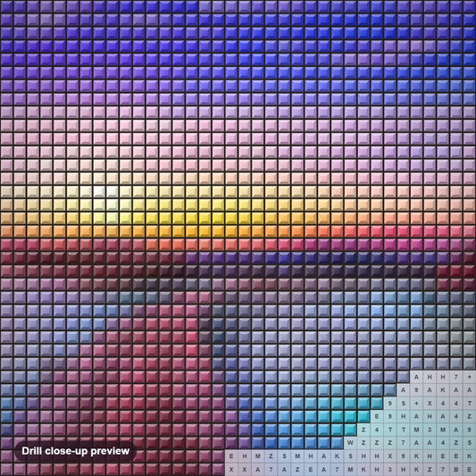Click the 7 in row "A H H 7 +"
This screenshot has height=476, width=476.
point(456,377)
